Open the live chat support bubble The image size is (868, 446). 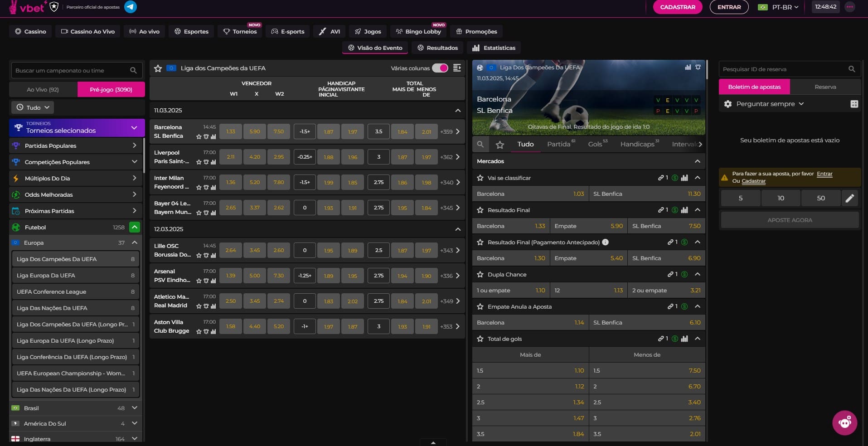coord(845,423)
